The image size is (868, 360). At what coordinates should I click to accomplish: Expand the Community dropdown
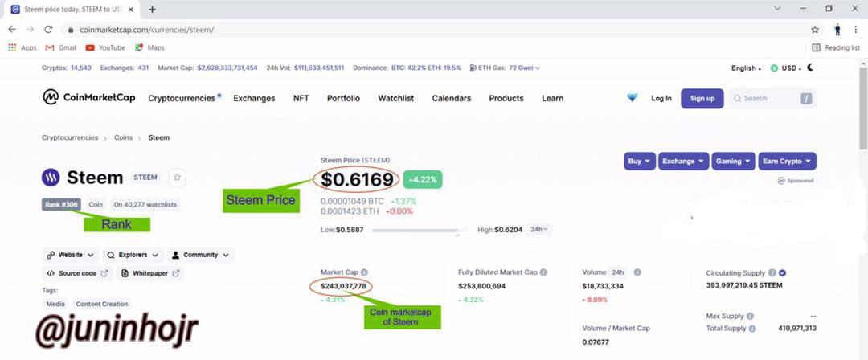200,255
